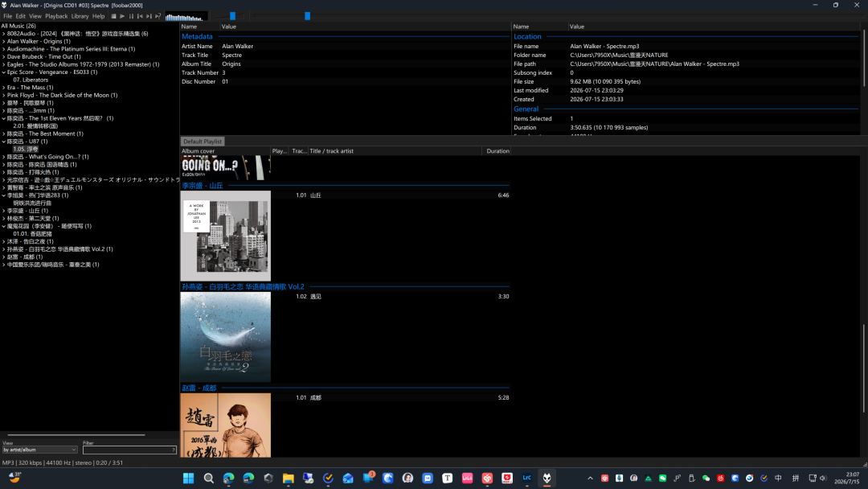
Task: Open the File menu
Action: point(8,16)
